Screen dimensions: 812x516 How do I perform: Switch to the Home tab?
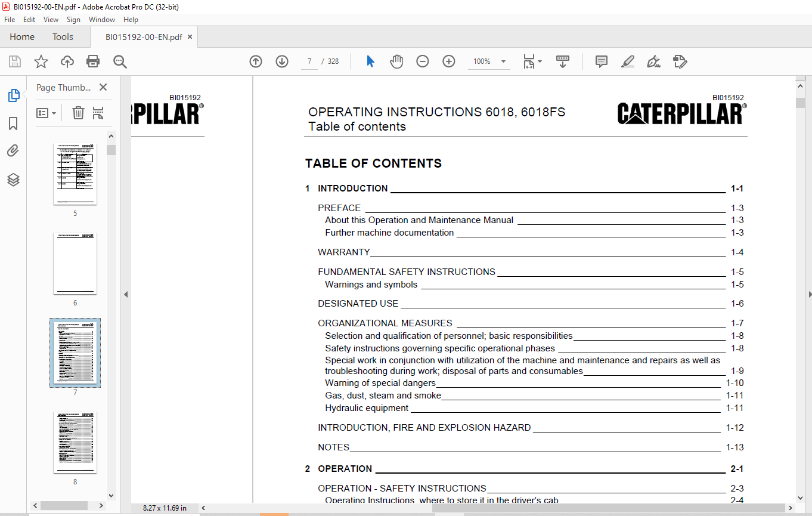[x=22, y=37]
